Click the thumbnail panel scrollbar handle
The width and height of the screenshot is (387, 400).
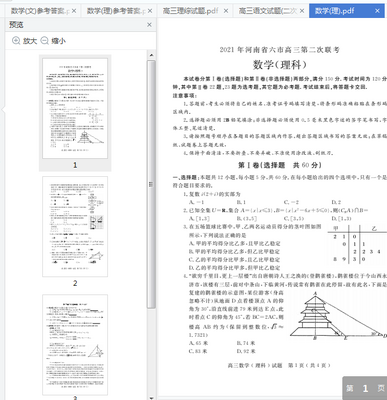151,184
